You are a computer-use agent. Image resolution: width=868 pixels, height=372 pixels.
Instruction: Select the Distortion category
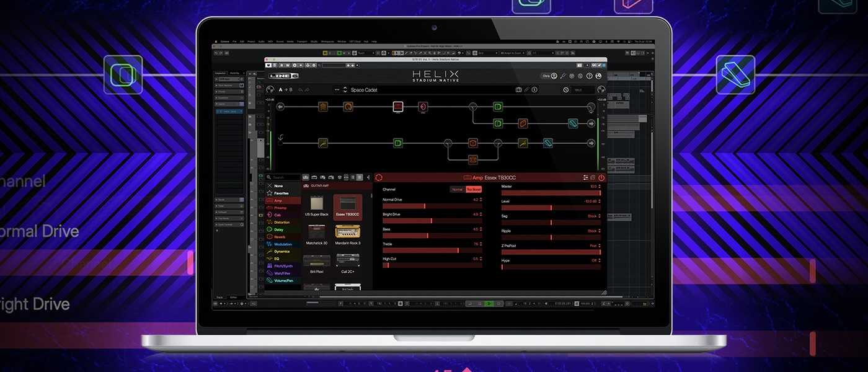[x=283, y=223]
